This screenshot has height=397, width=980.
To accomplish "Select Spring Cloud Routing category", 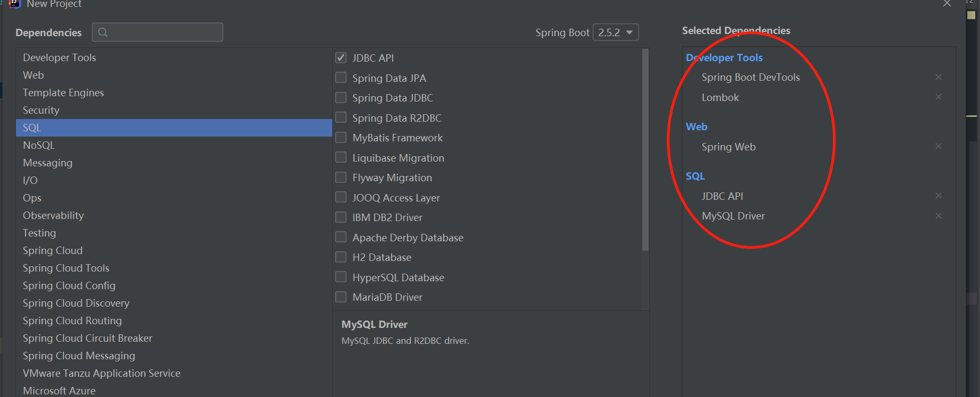I will point(174,320).
